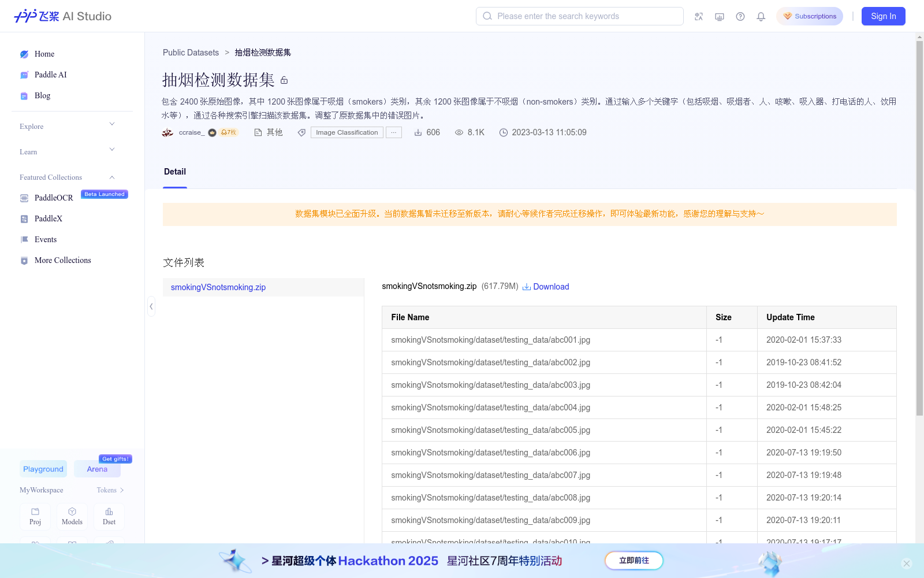Download smokingVSnotsmoking.zip
The width and height of the screenshot is (924, 578).
[x=546, y=287]
